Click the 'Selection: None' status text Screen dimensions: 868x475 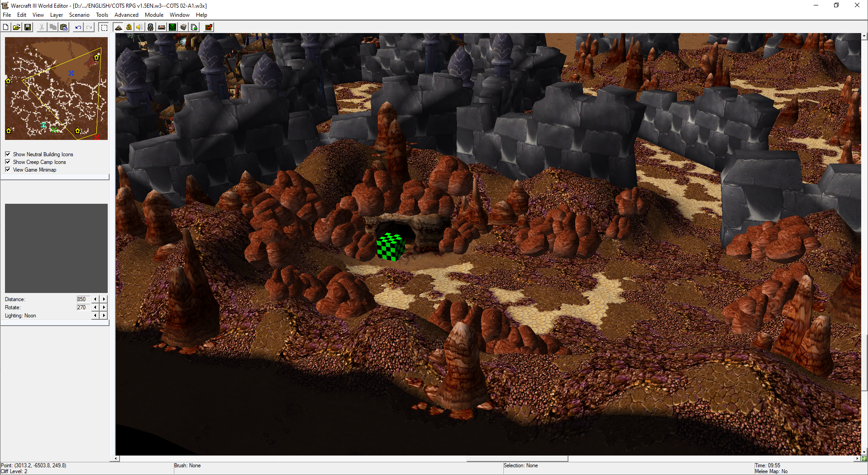coord(520,465)
